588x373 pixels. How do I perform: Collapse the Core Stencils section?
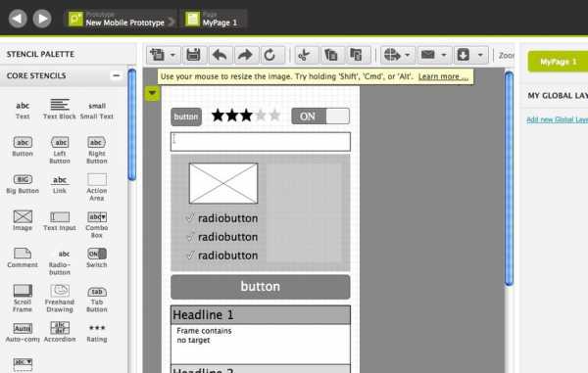tap(117, 75)
